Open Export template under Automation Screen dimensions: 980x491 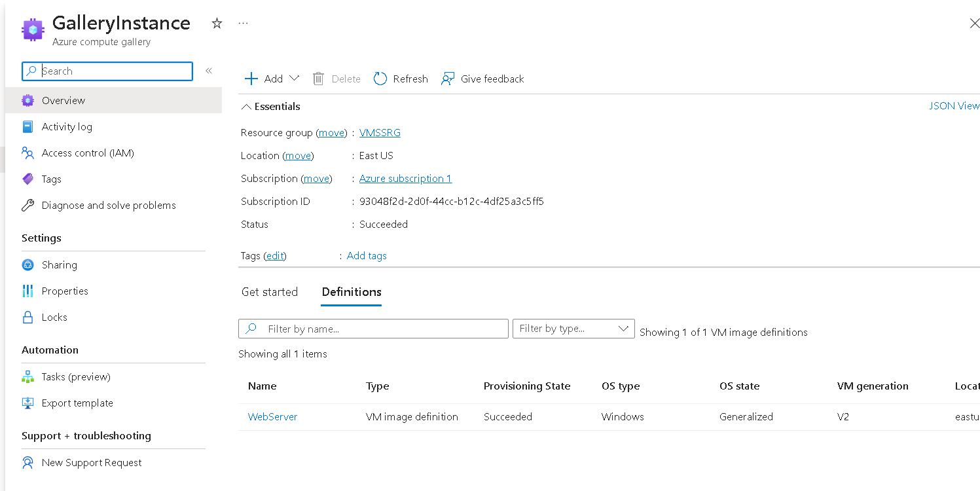[77, 403]
